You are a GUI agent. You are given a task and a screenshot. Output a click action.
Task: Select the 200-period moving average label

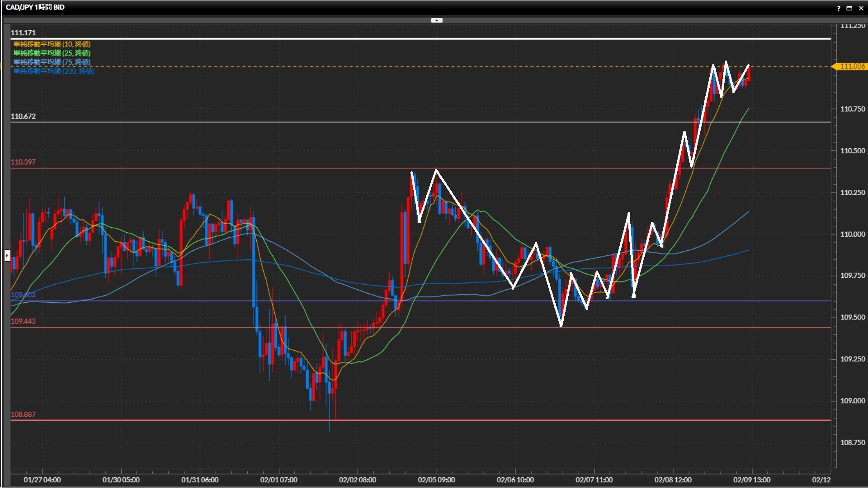click(54, 71)
